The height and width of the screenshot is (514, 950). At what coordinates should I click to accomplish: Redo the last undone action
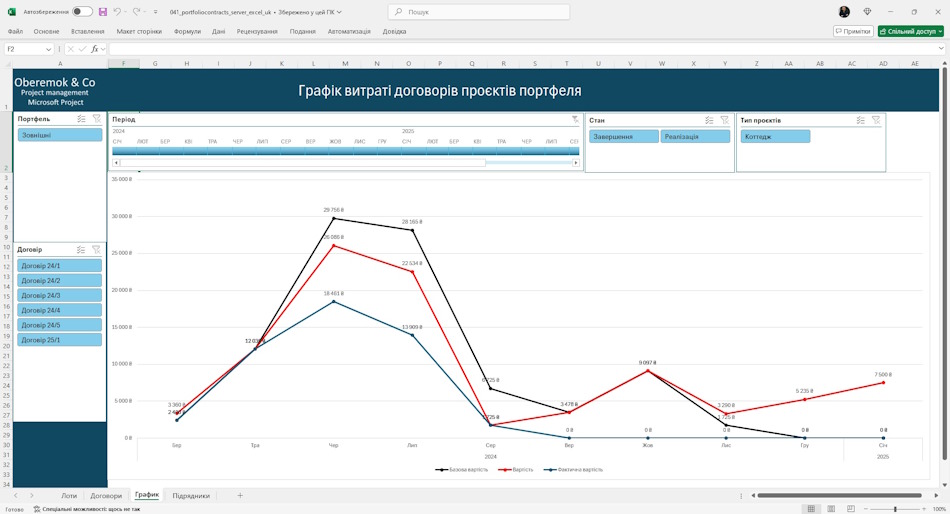pos(136,12)
